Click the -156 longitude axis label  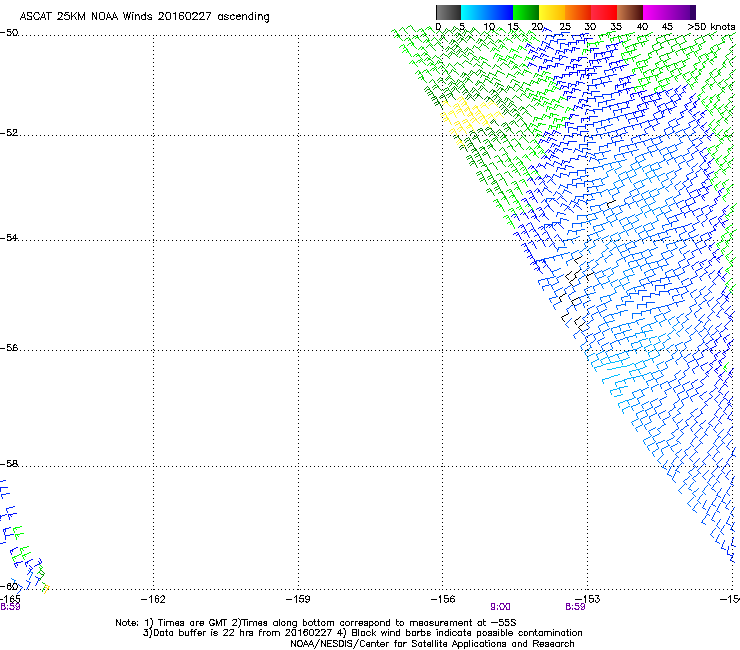[x=443, y=599]
